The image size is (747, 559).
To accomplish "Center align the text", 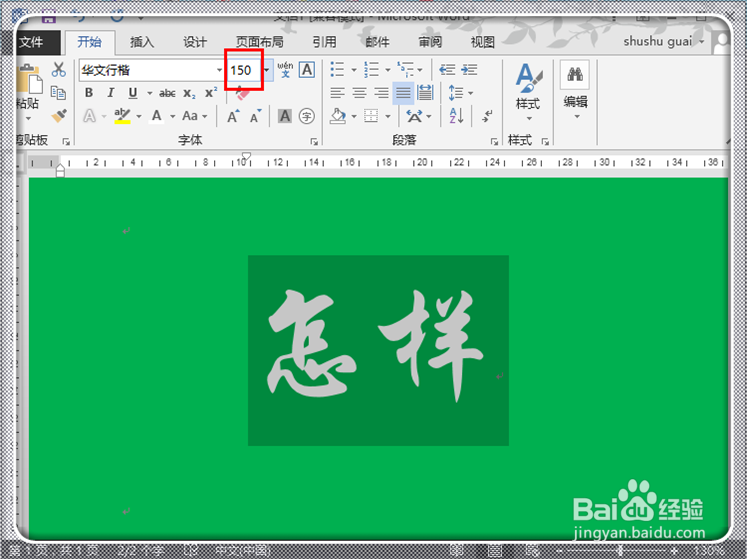I will pos(359,93).
